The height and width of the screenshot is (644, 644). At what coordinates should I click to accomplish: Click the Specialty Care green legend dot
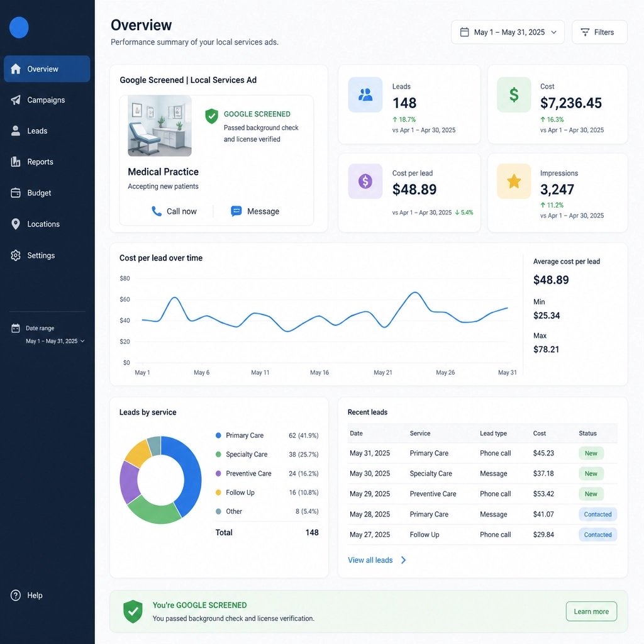(x=218, y=454)
